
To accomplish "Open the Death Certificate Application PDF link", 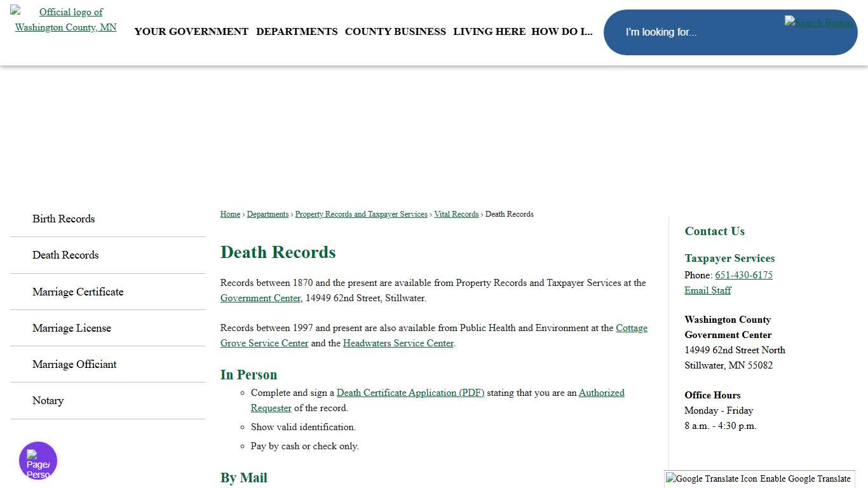I will pyautogui.click(x=410, y=393).
